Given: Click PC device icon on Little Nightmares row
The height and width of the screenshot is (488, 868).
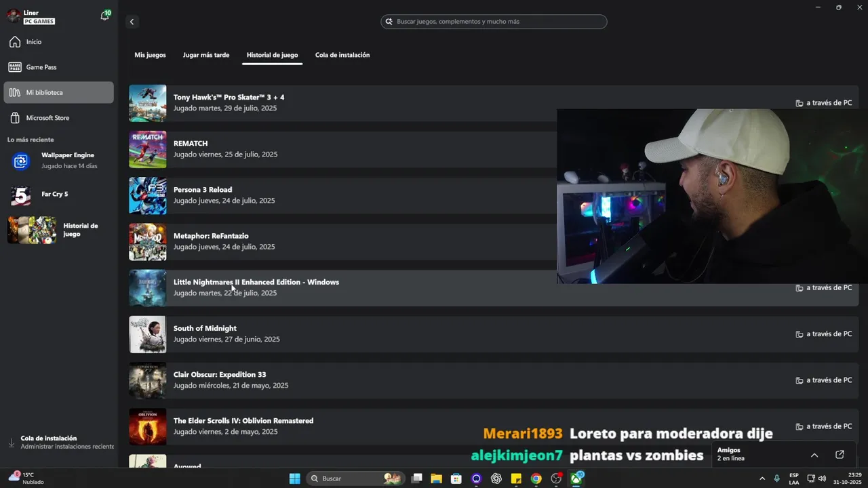Looking at the screenshot, I should click(x=800, y=288).
